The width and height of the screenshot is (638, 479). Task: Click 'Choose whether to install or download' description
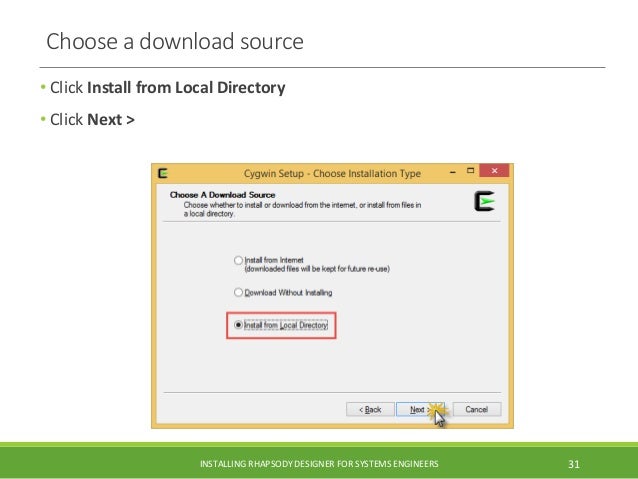[302, 209]
